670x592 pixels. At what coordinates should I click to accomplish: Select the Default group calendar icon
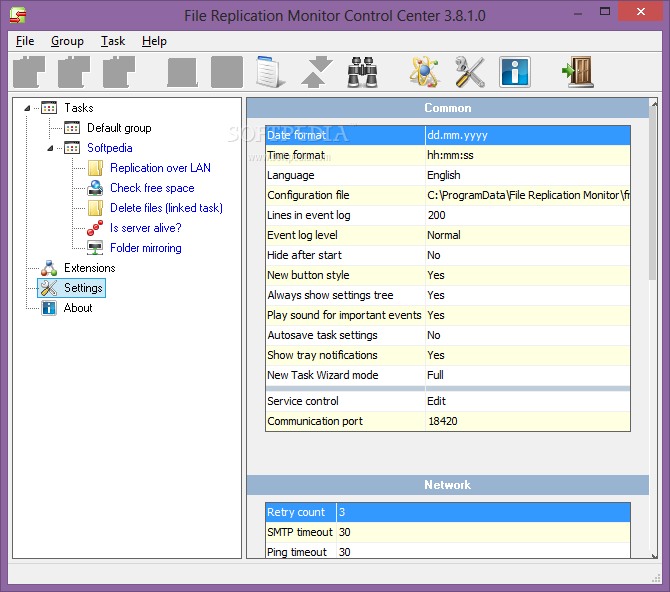72,128
